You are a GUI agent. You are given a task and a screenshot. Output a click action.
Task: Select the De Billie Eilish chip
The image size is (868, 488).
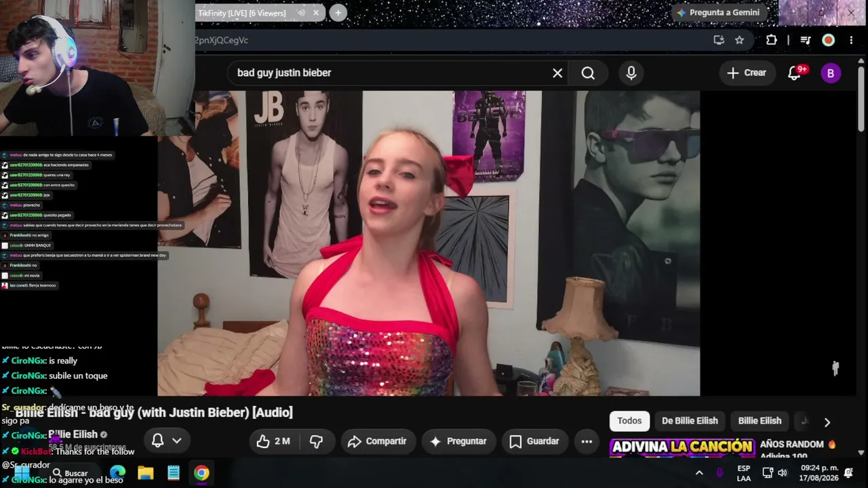[x=690, y=421]
